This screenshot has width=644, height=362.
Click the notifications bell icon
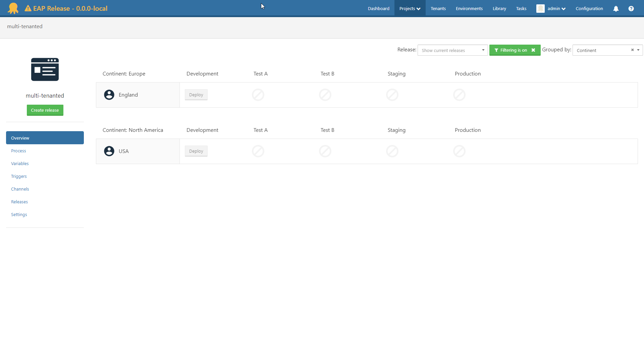616,8
